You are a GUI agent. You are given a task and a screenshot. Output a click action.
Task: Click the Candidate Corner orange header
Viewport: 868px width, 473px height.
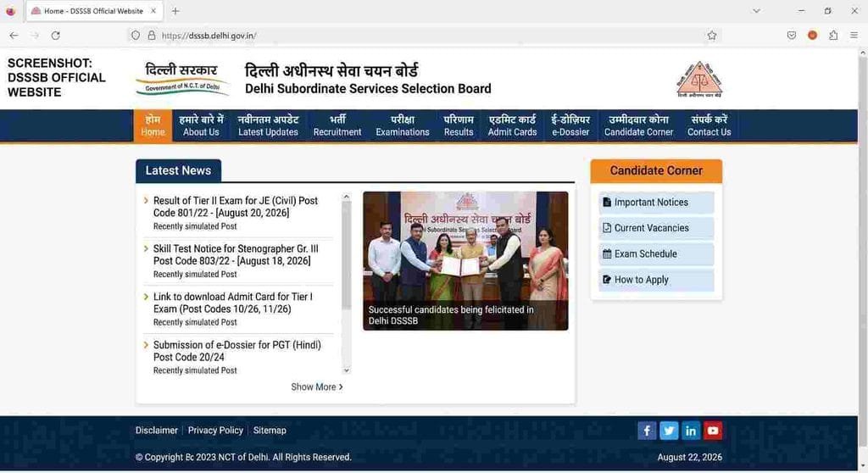click(656, 170)
